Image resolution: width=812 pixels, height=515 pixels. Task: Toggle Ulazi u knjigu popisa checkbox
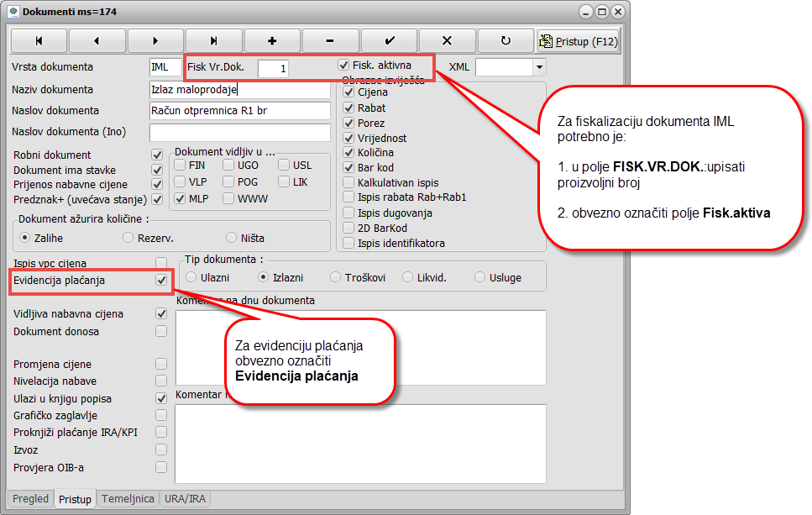click(161, 398)
